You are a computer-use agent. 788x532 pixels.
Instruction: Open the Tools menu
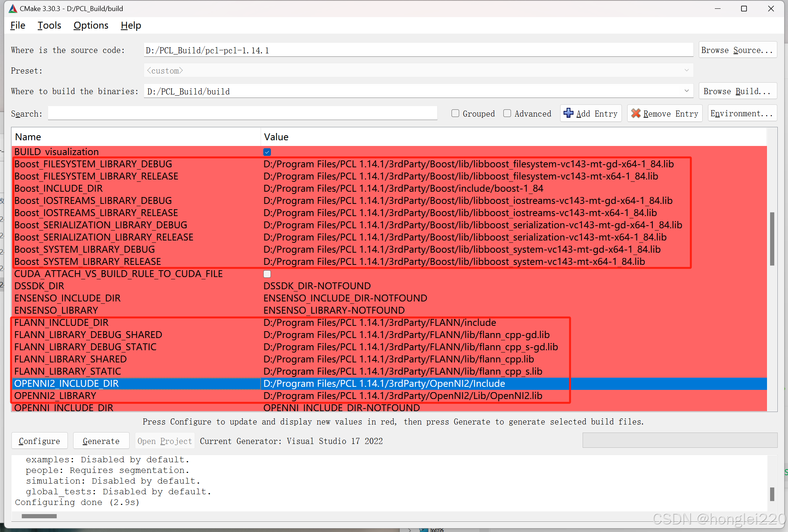click(49, 25)
